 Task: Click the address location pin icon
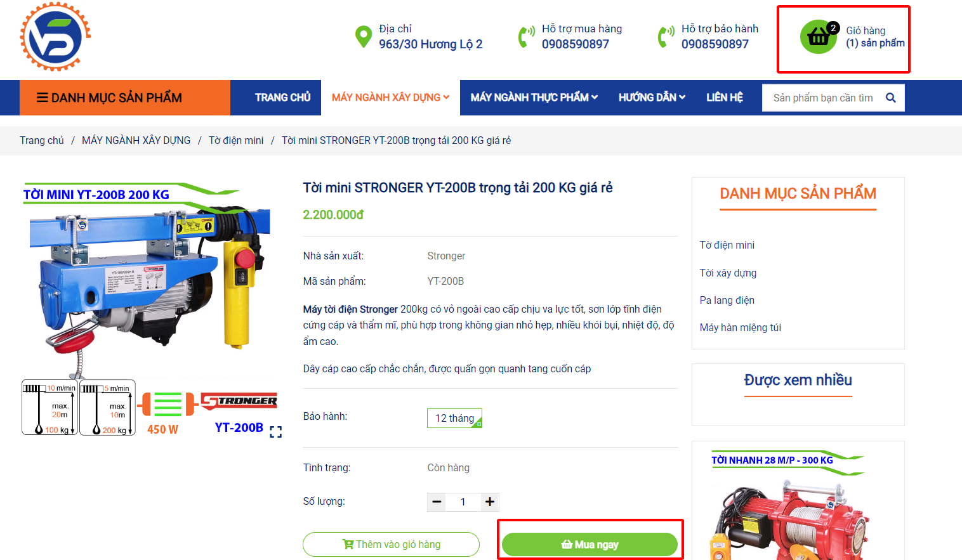click(x=363, y=37)
